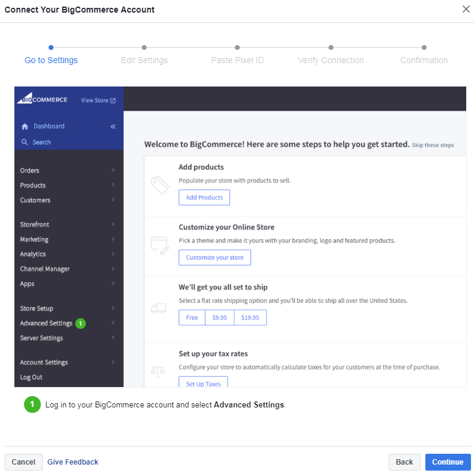Open Marketing in the sidebar

point(34,240)
